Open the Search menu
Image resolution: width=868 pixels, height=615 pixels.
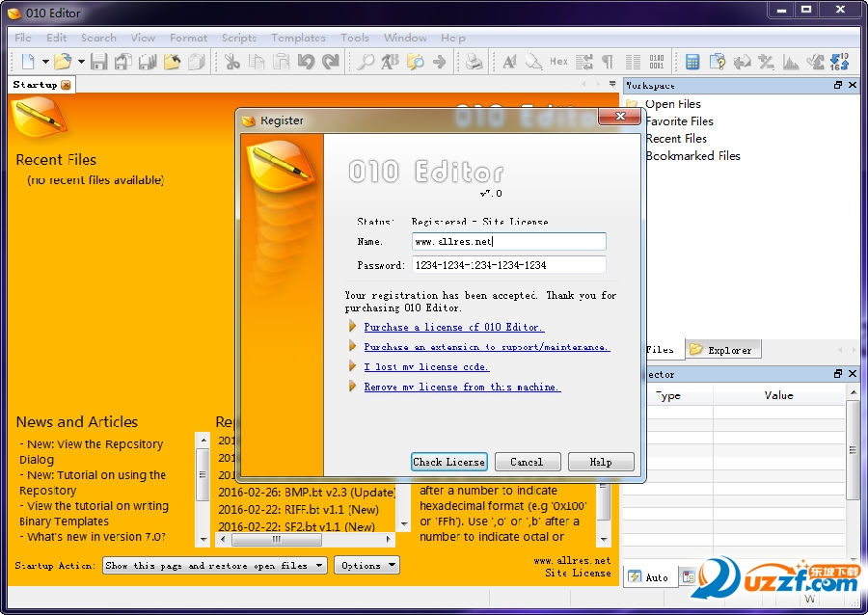(x=98, y=38)
